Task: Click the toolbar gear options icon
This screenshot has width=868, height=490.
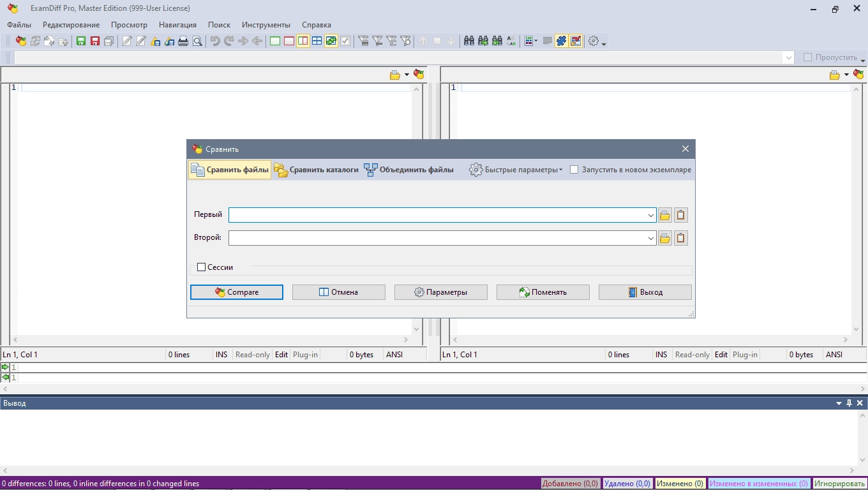Action: [x=594, y=41]
